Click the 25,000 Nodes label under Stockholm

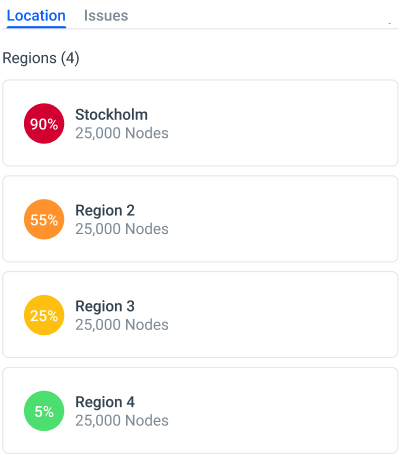pos(122,133)
